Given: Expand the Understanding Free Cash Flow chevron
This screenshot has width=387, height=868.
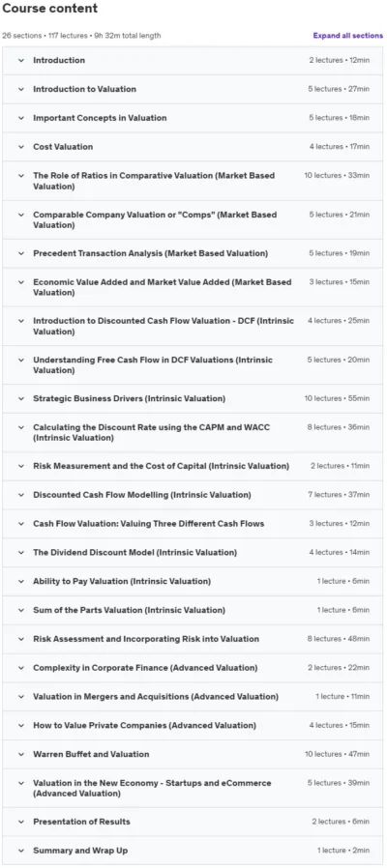Looking at the screenshot, I should point(21,360).
